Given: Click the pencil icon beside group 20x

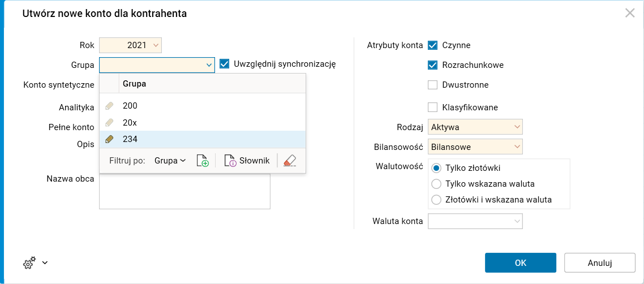Looking at the screenshot, I should coord(109,122).
